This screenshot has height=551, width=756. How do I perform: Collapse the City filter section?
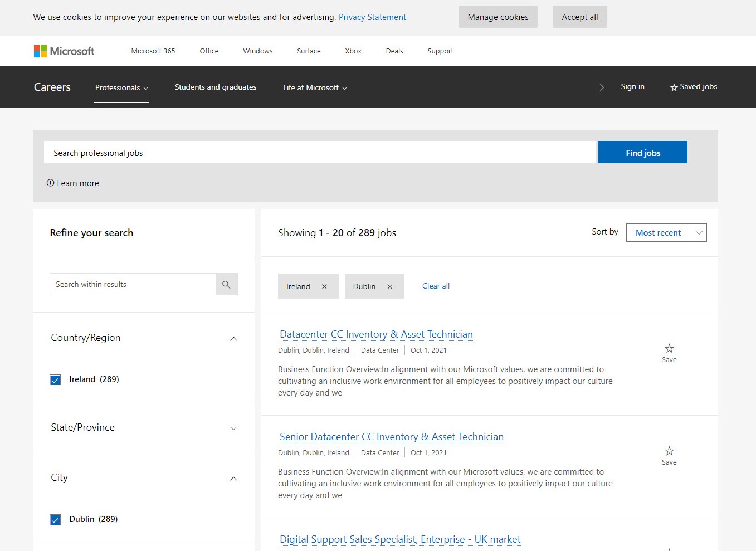coord(233,479)
